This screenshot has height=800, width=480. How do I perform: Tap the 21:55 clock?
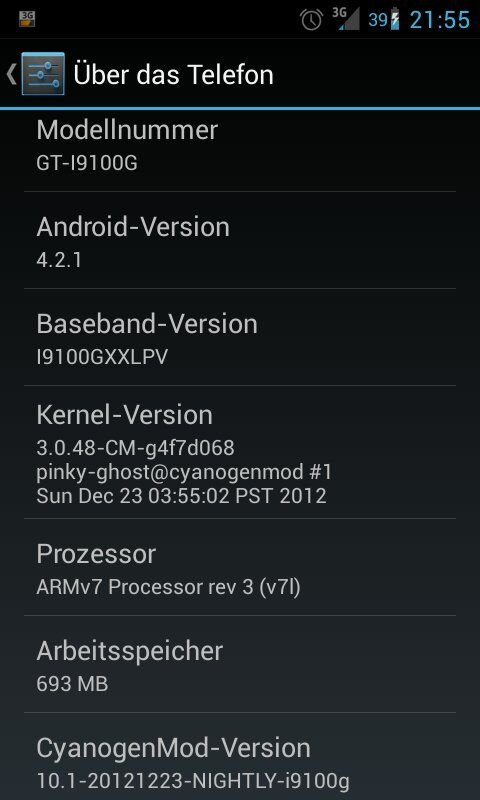coord(440,20)
